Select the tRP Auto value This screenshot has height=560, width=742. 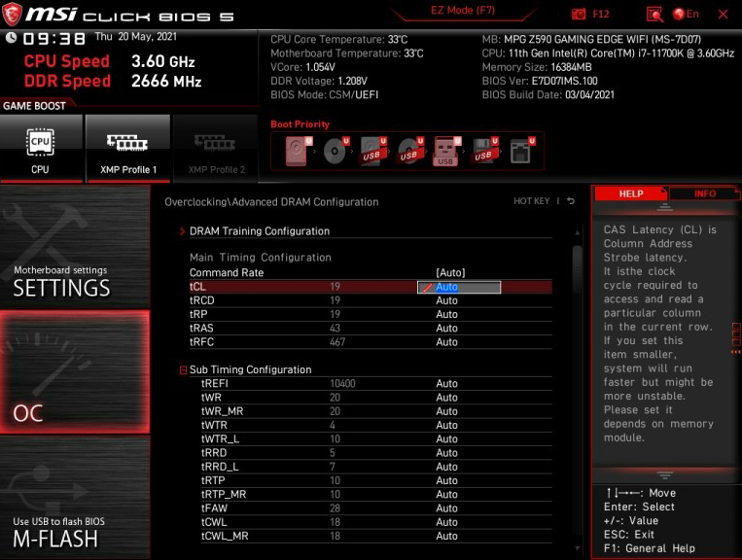446,315
